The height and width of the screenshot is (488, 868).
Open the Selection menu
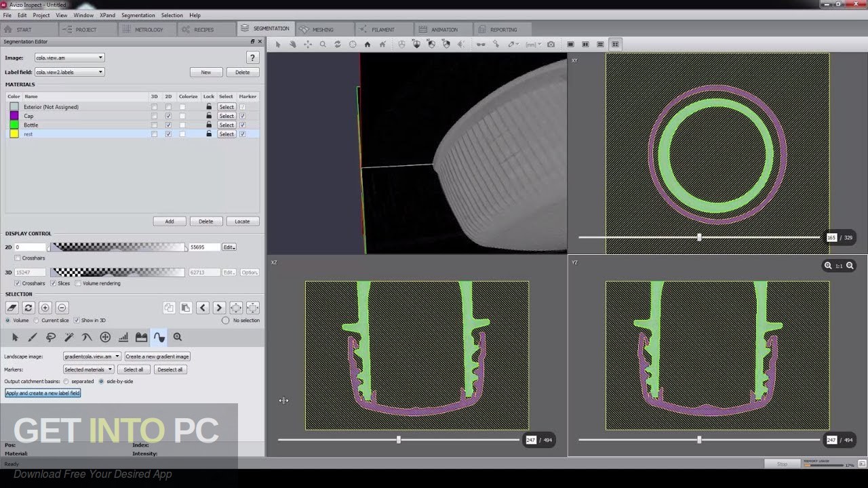(x=172, y=15)
